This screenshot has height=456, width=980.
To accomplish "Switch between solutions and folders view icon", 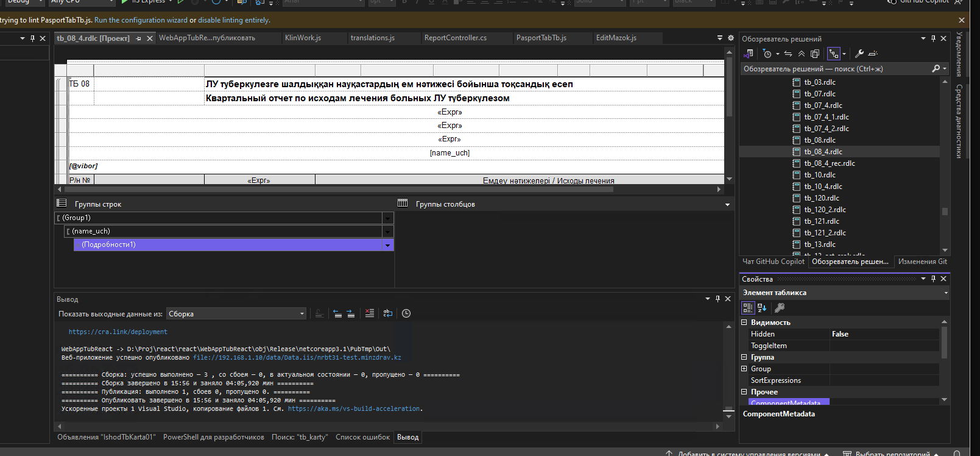I will point(749,54).
